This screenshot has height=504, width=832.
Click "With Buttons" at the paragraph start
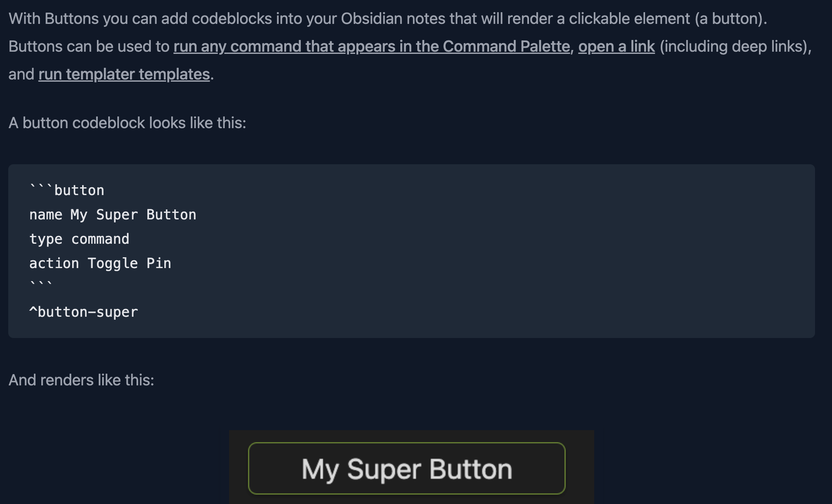click(53, 19)
